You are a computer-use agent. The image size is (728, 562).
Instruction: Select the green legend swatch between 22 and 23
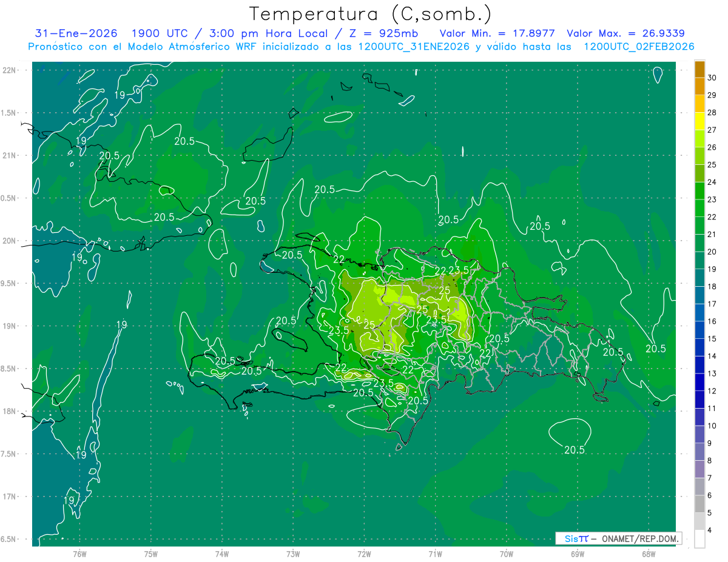pos(699,208)
